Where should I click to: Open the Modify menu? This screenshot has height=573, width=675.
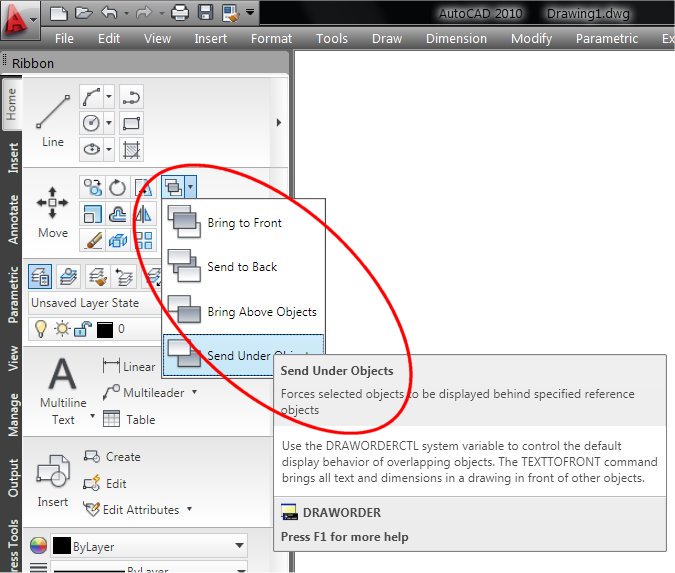(x=532, y=39)
